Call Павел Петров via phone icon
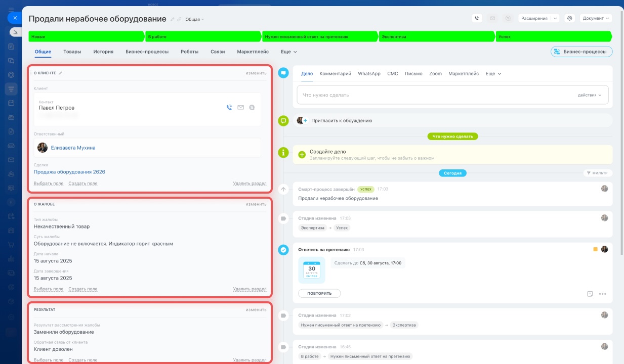Viewport: 624px width, 364px height. click(229, 107)
